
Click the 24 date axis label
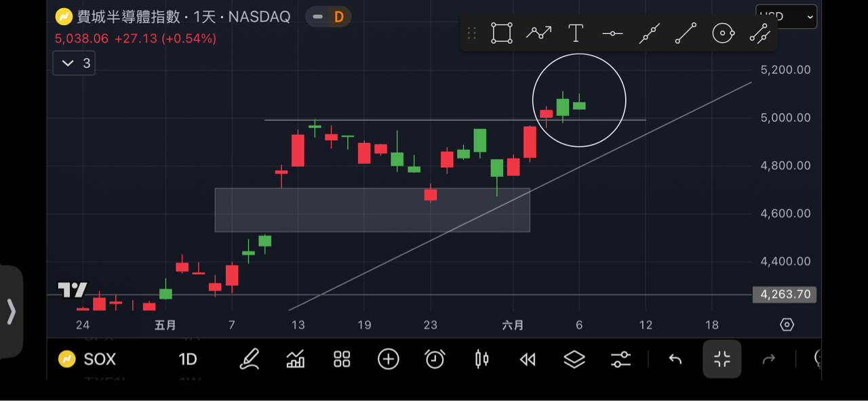83,325
